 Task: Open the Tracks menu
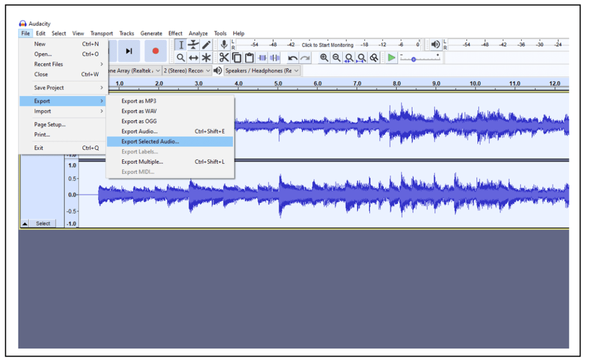(x=127, y=33)
